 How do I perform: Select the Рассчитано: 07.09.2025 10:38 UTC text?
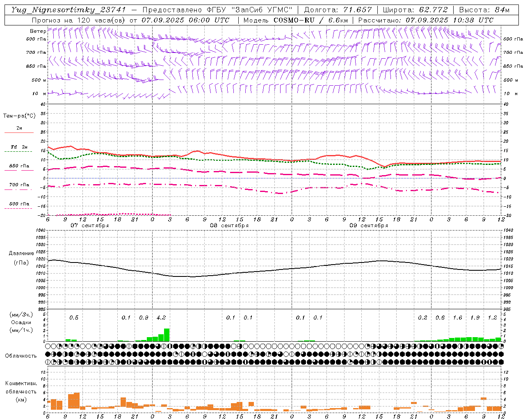tap(426, 20)
